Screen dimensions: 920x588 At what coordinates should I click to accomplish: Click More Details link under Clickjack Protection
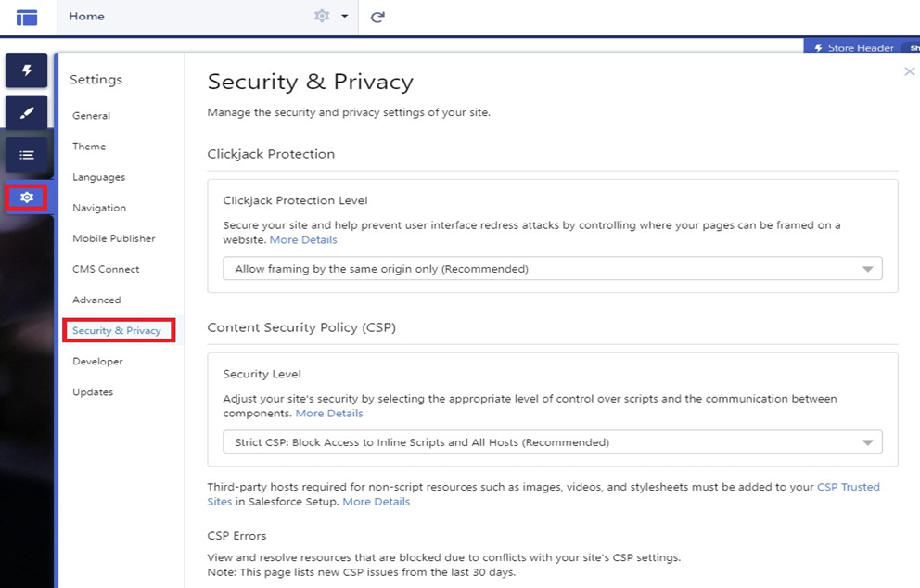click(x=303, y=240)
